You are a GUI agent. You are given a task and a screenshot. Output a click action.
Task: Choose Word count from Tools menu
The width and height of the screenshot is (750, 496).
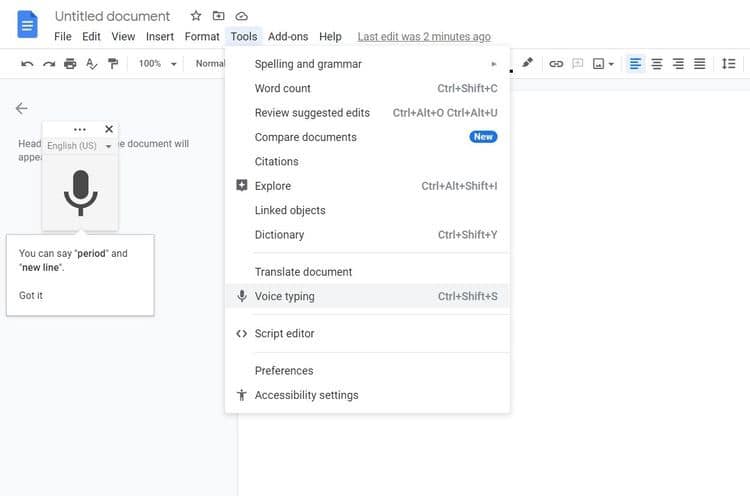point(283,88)
